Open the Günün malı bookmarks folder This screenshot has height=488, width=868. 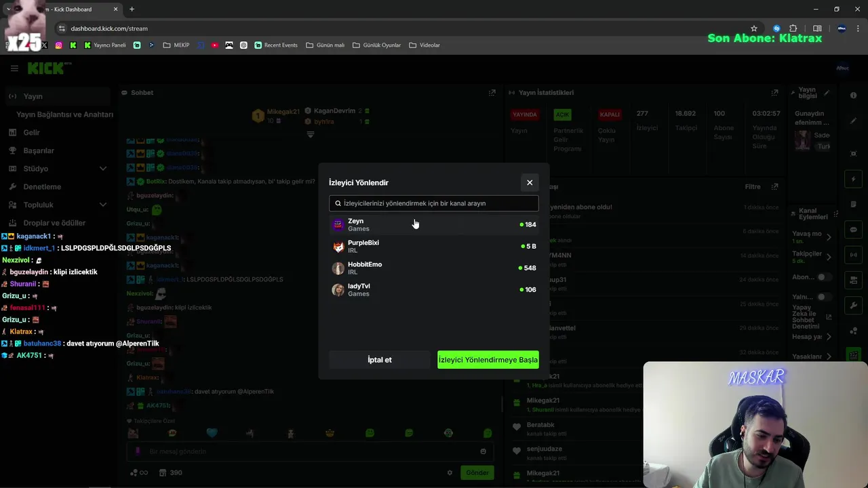coord(325,45)
